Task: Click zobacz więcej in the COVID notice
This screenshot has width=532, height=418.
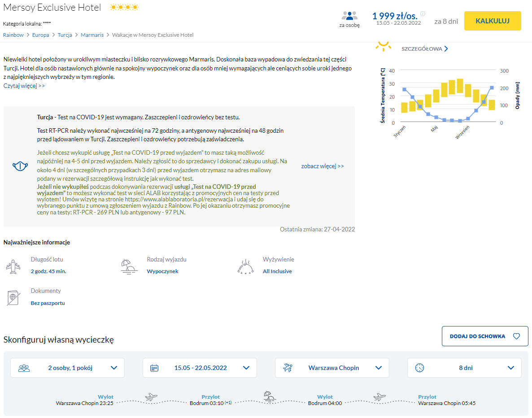Action: tap(323, 166)
